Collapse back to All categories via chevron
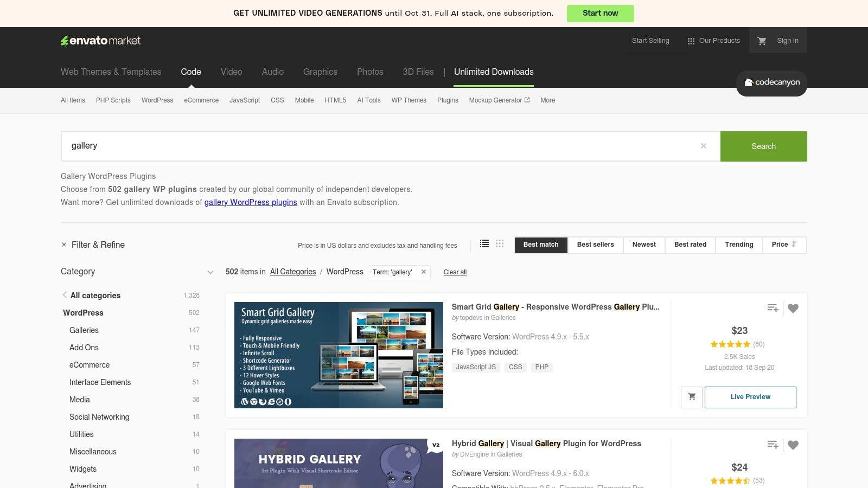Screen dimensions: 868x488 [x=65, y=295]
